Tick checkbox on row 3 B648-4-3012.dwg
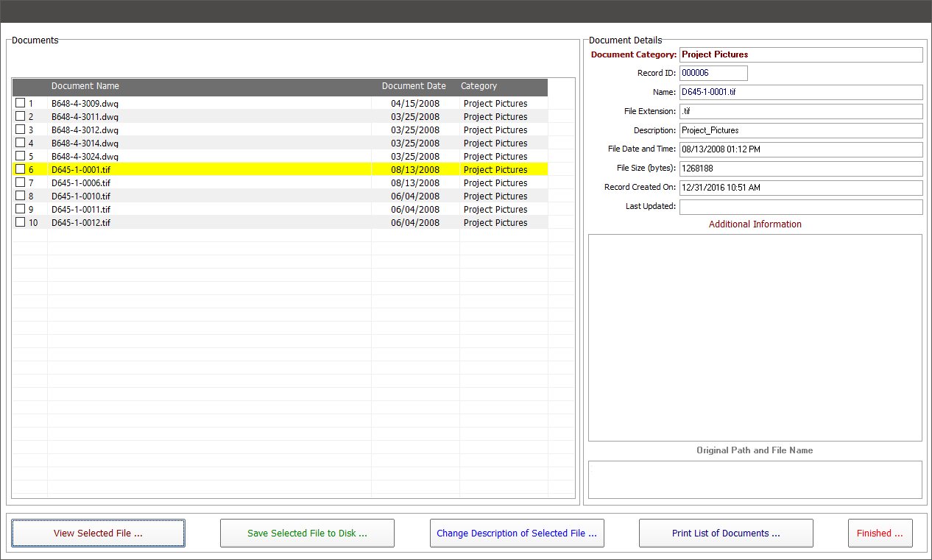The image size is (932, 560). pyautogui.click(x=21, y=130)
